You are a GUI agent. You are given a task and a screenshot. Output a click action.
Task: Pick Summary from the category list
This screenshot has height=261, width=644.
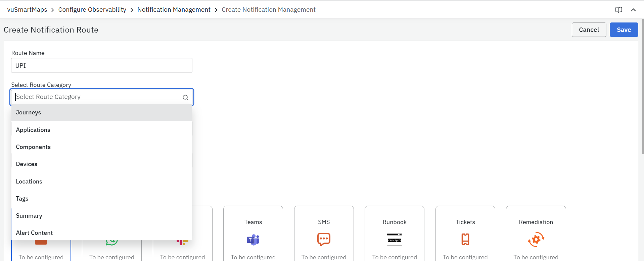(x=29, y=216)
